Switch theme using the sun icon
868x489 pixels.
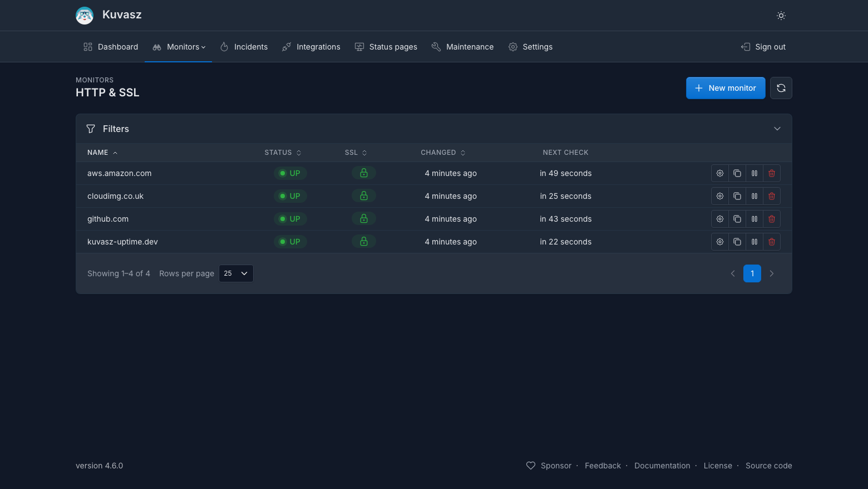coord(781,16)
